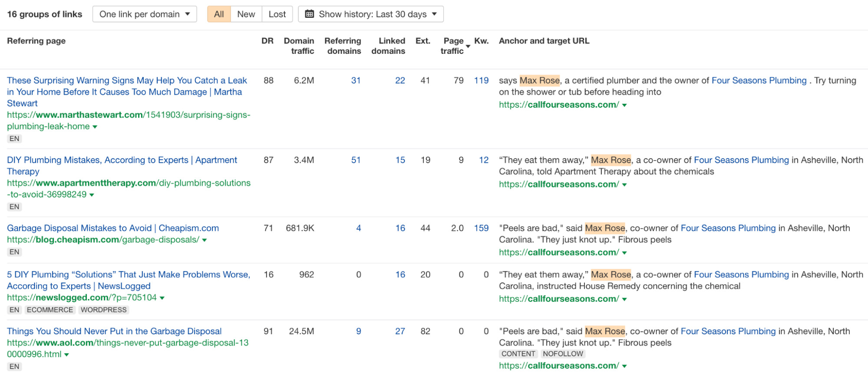
Task: Expand callfourseasons.com target URL in Martha Stewart row
Action: point(624,105)
